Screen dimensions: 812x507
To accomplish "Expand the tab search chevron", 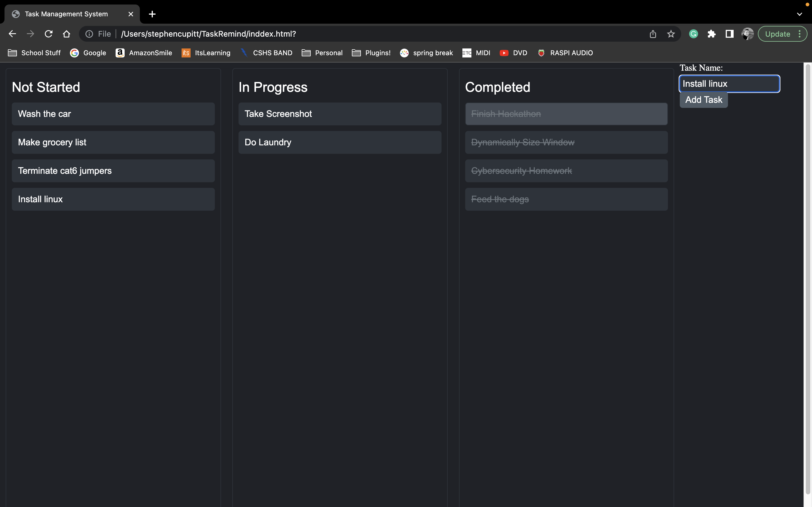I will [x=799, y=14].
